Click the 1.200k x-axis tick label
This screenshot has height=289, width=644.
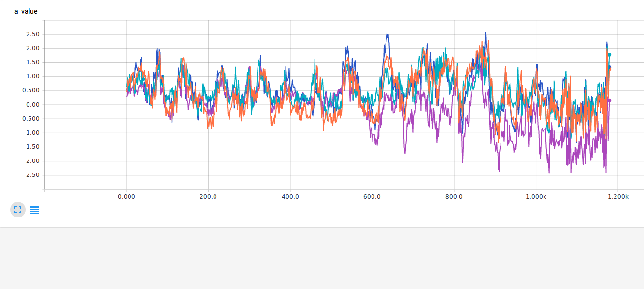coord(618,197)
